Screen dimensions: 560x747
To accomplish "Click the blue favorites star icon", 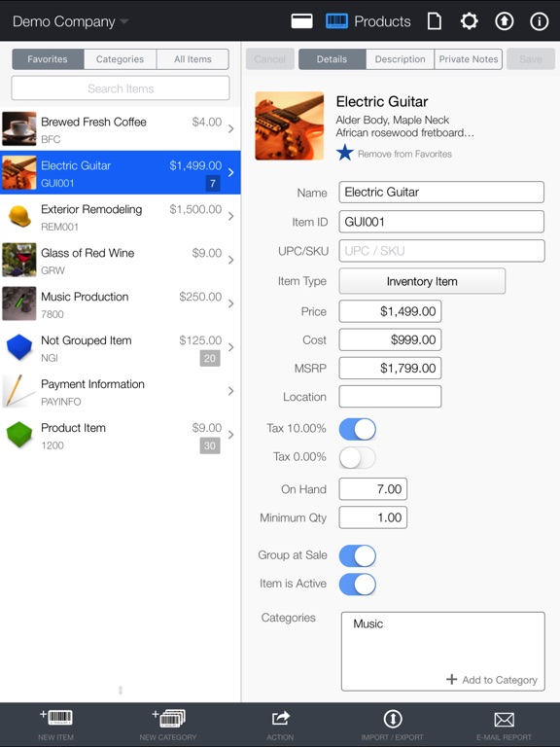I will click(345, 153).
